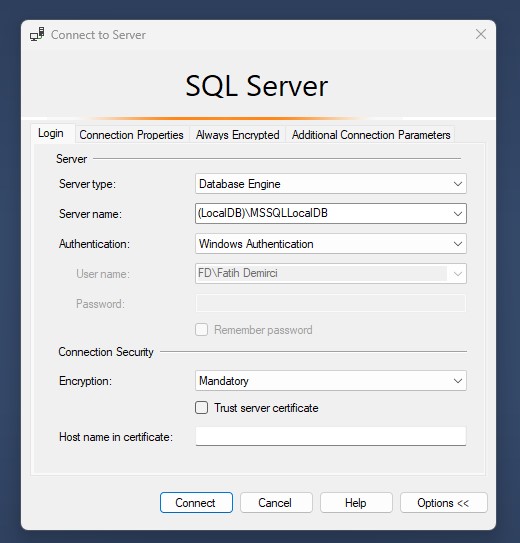
Task: Click the Connect to Server title icon
Action: coord(37,34)
